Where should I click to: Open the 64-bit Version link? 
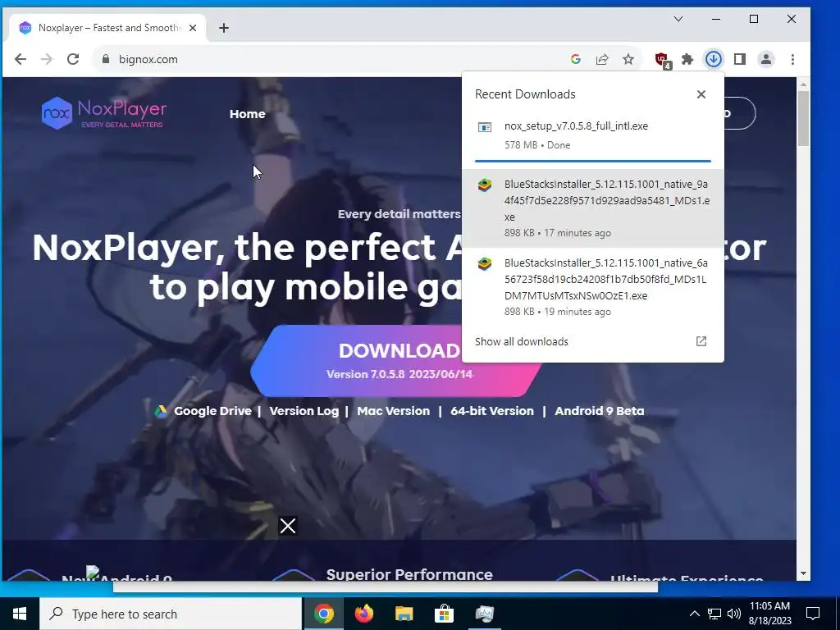click(x=492, y=411)
